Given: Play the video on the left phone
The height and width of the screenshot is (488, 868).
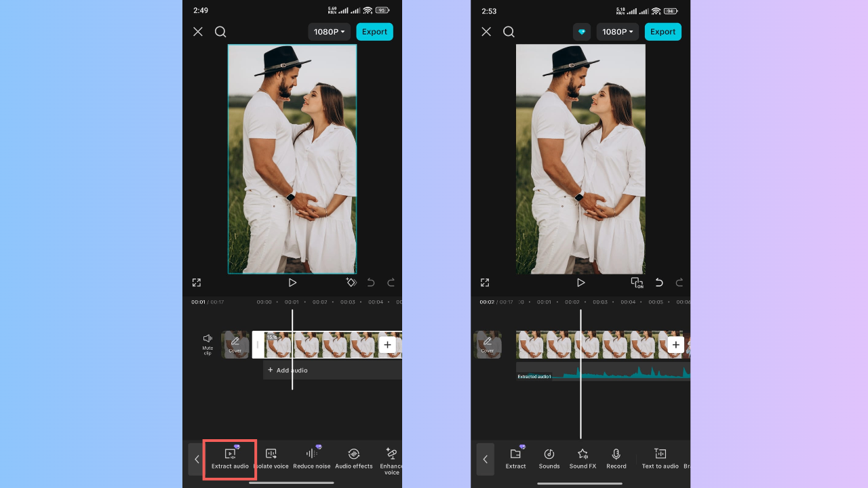Looking at the screenshot, I should coord(292,283).
